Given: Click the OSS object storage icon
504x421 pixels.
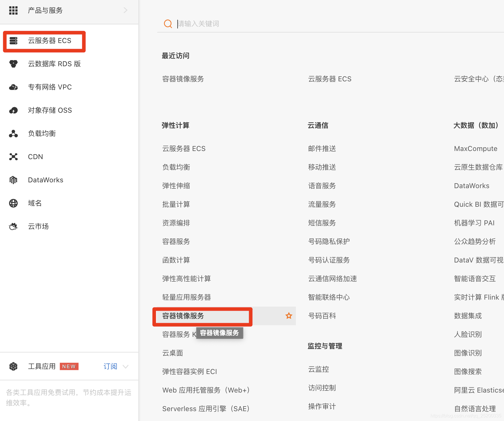Looking at the screenshot, I should [x=13, y=110].
